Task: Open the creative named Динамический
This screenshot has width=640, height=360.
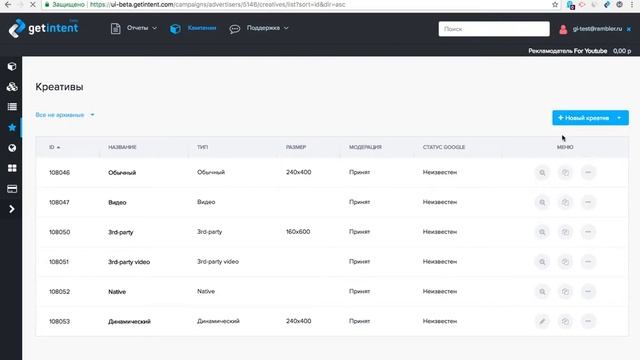Action: click(x=129, y=322)
